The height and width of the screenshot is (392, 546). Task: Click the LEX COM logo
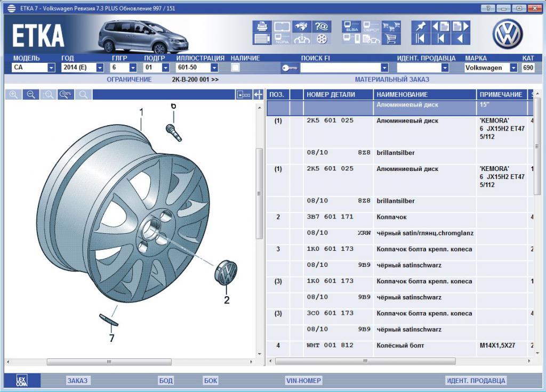click(21, 380)
